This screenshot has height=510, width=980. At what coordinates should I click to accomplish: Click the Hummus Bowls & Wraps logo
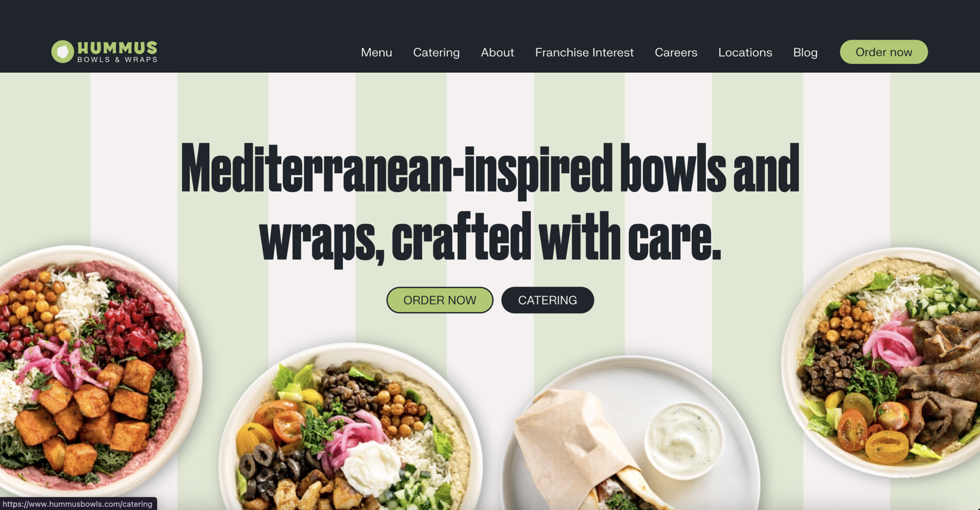point(104,52)
